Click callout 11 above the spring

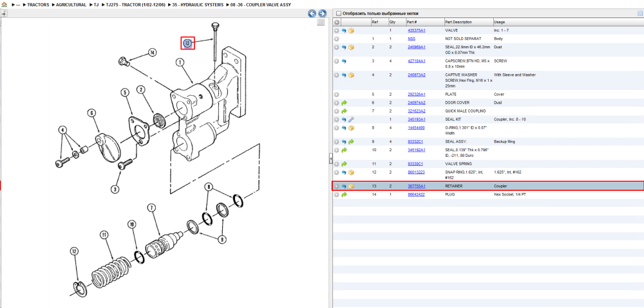click(x=104, y=235)
